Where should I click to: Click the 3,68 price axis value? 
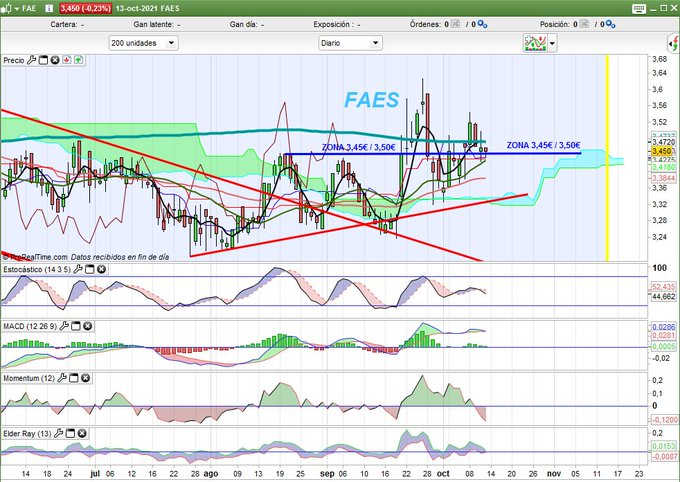[x=660, y=59]
